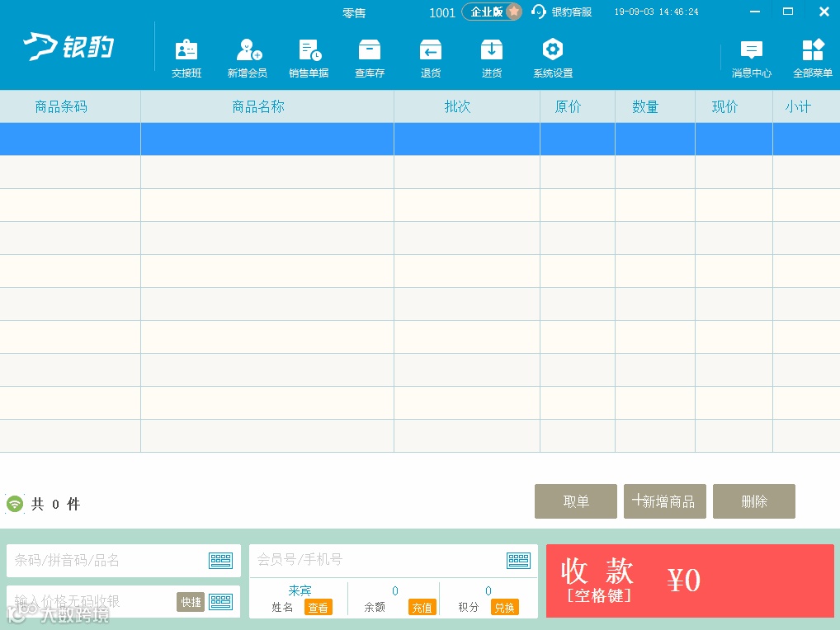Click the 银豹 logo
Viewport: 840px width, 630px height.
68,46
